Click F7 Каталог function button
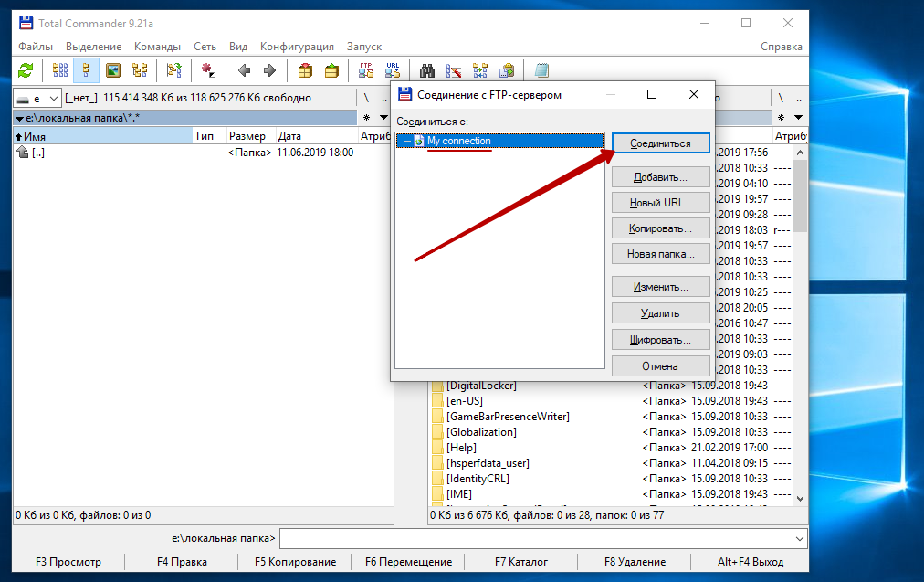The width and height of the screenshot is (924, 582). pyautogui.click(x=521, y=562)
